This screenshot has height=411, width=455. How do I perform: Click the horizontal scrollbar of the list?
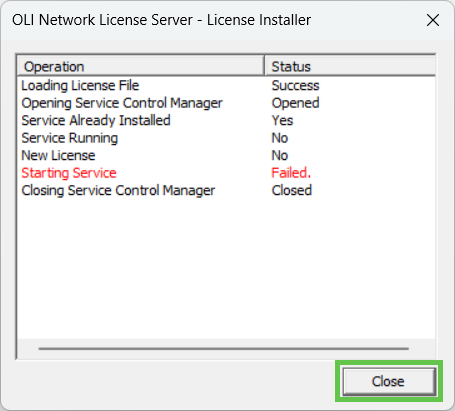click(224, 349)
